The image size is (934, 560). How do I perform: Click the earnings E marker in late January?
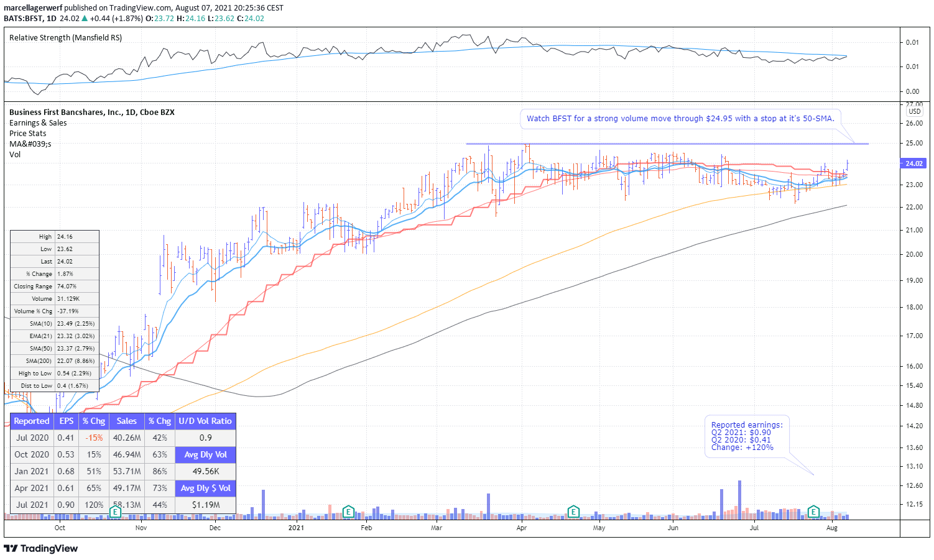(x=349, y=512)
